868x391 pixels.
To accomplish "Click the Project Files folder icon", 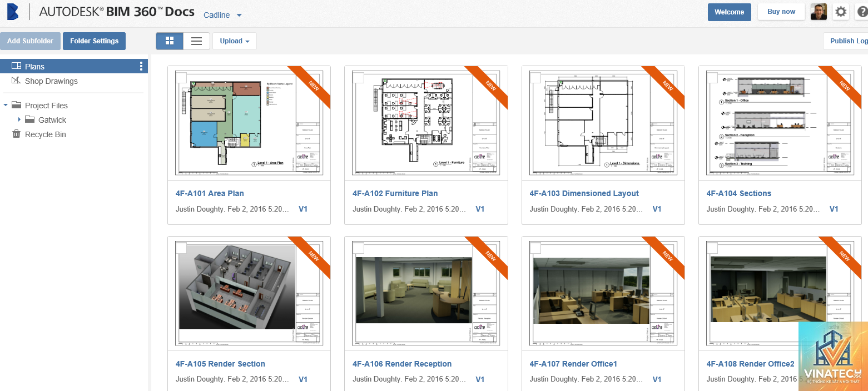I will pyautogui.click(x=16, y=105).
